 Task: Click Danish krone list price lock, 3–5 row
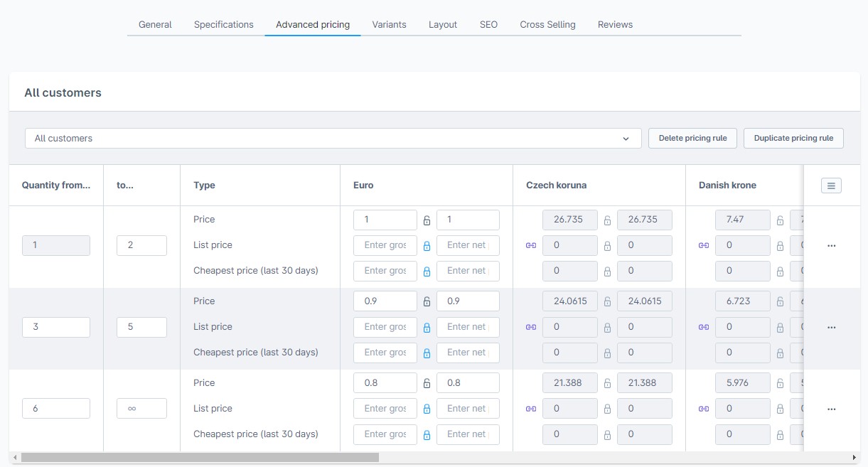(x=780, y=328)
